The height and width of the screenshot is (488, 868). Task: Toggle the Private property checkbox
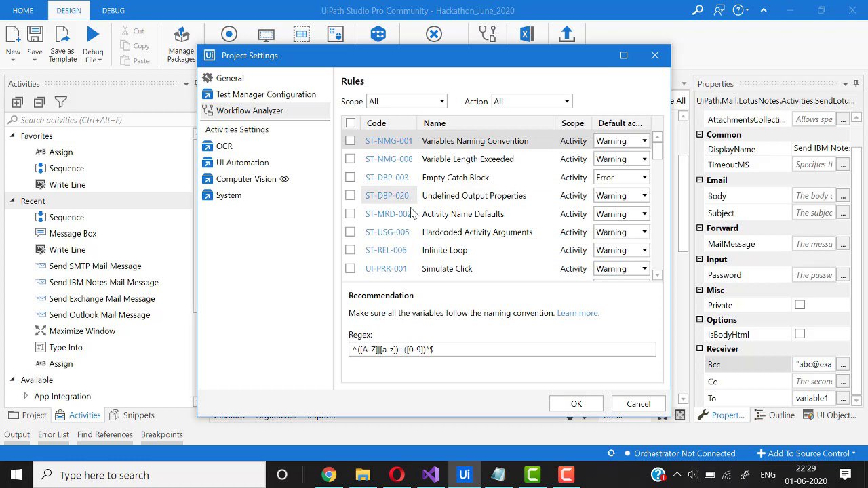point(800,305)
